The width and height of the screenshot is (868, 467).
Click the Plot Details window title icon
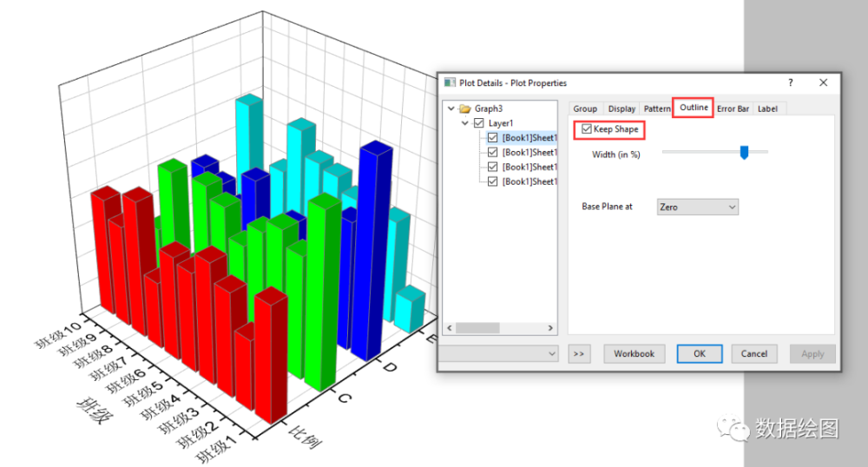click(450, 83)
